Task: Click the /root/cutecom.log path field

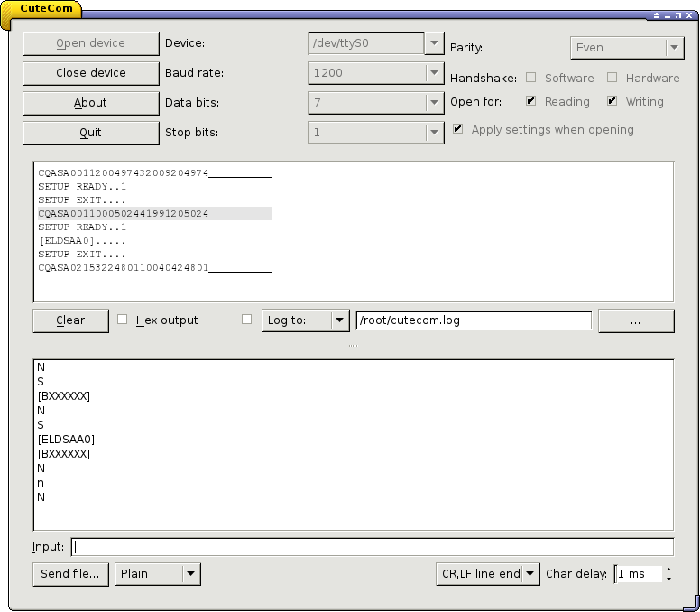Action: tap(474, 320)
